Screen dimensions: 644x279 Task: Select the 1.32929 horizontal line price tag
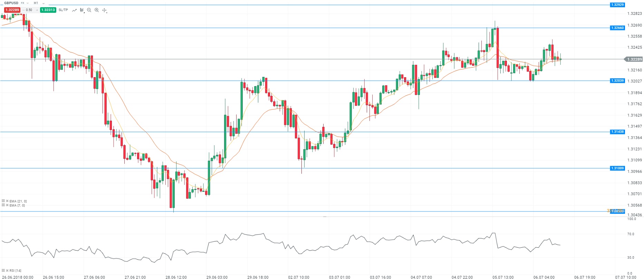(617, 5)
